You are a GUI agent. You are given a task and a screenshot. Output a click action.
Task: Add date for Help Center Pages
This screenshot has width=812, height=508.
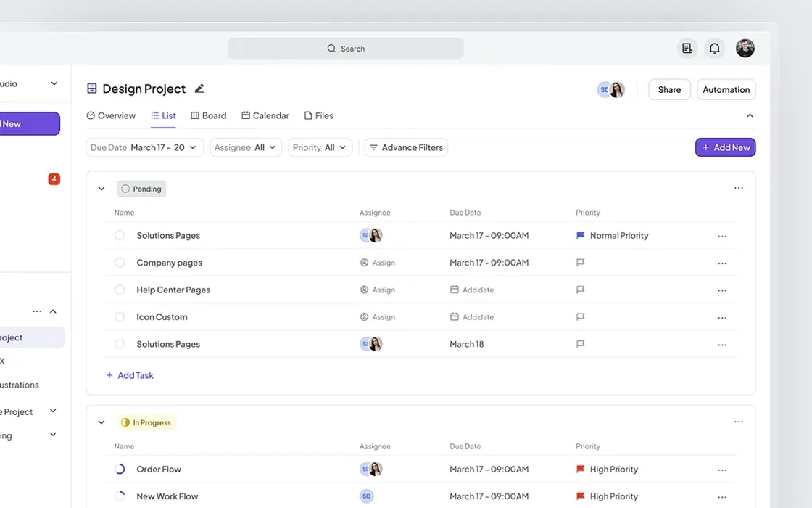(x=472, y=290)
